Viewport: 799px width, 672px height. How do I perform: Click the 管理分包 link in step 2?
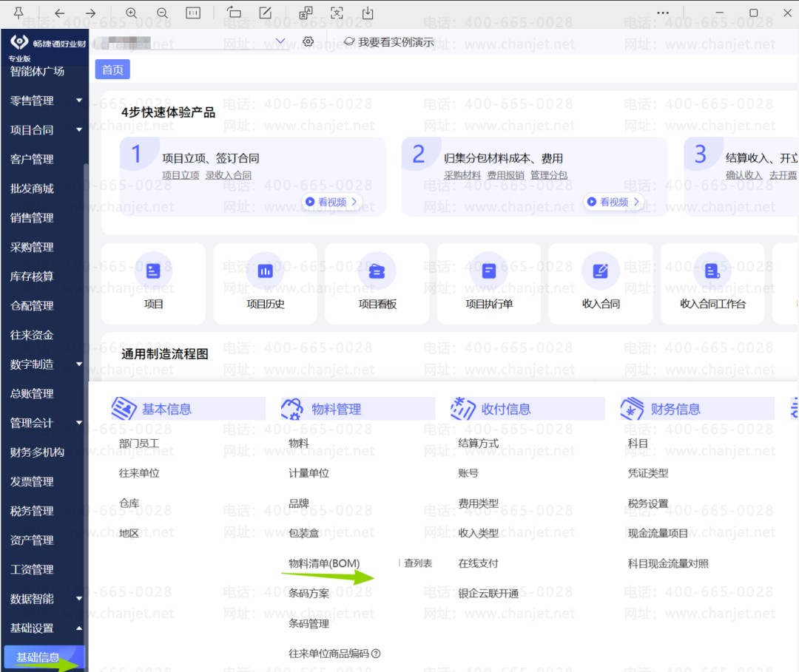point(549,175)
